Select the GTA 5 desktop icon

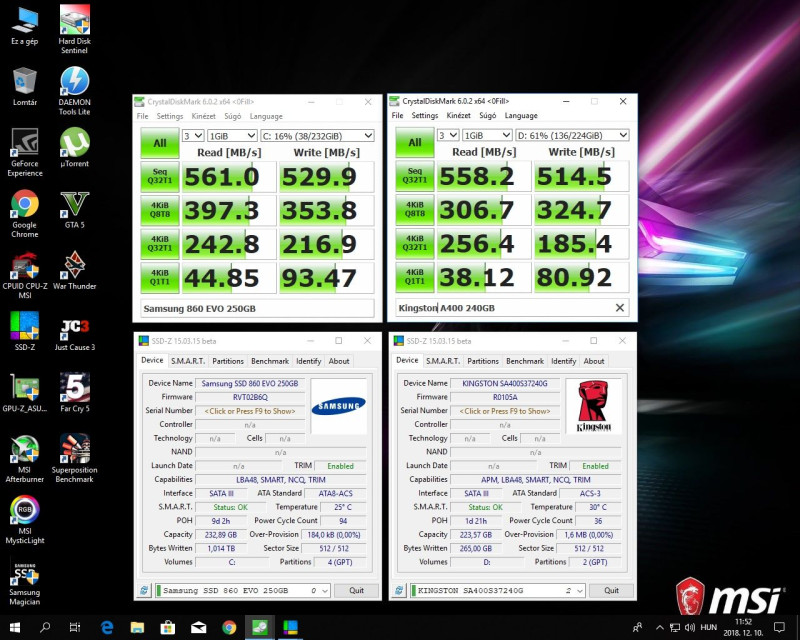click(x=74, y=209)
